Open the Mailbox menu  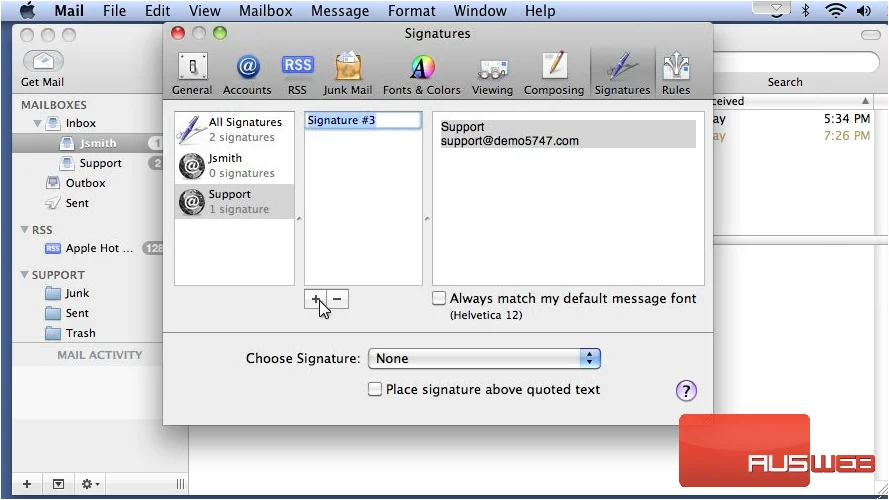(x=265, y=10)
